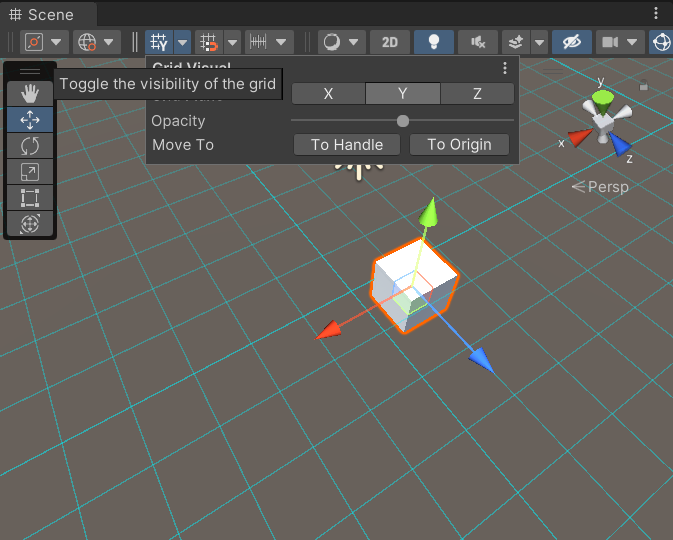The height and width of the screenshot is (540, 673).
Task: Open the grid visual dropdown arrow
Action: click(x=182, y=42)
